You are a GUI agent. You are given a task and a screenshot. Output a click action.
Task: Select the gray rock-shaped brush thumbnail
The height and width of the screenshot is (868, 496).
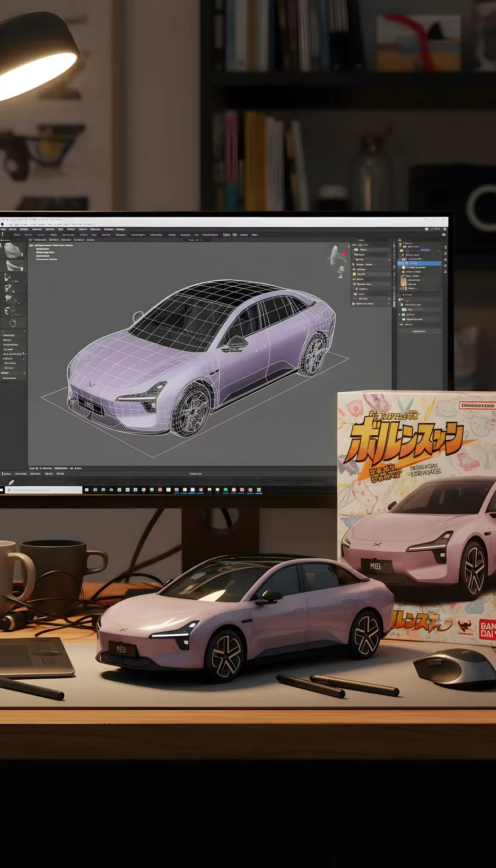(x=12, y=251)
